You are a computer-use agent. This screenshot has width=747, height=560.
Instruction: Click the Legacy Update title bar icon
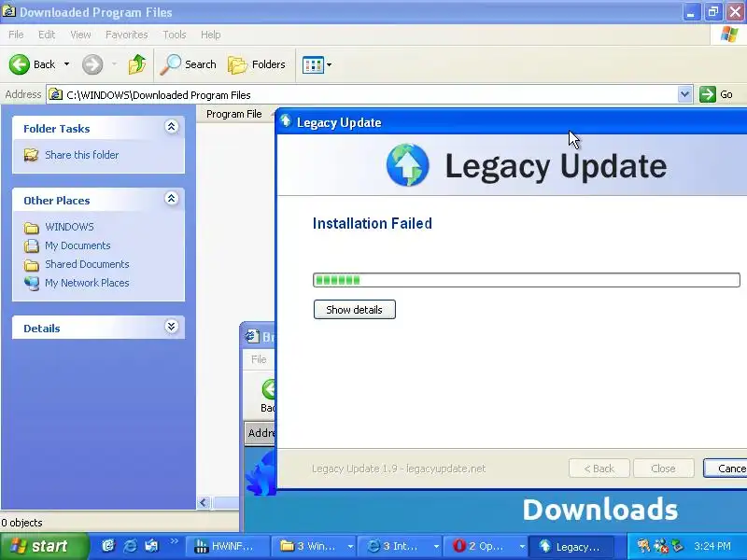(x=286, y=121)
